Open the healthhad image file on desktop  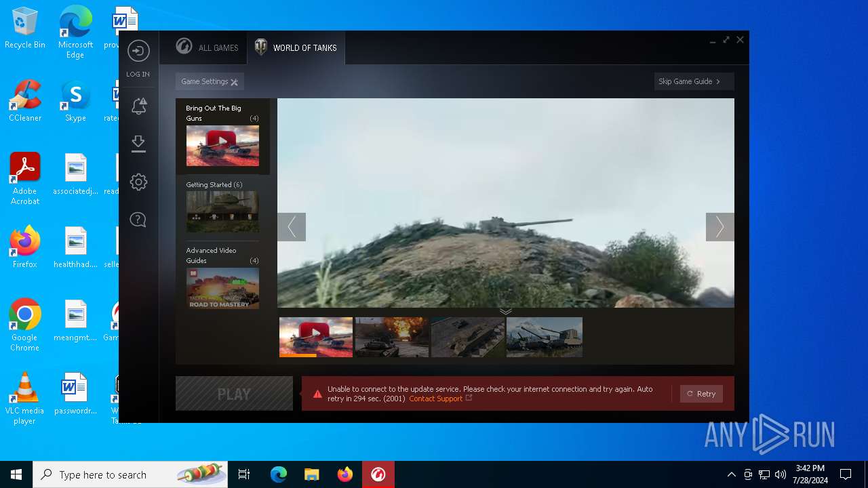[x=75, y=247]
